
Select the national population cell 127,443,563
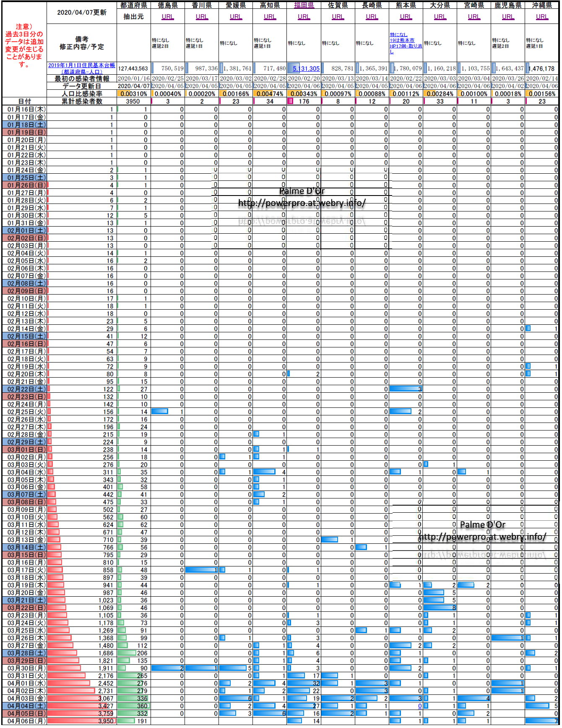pyautogui.click(x=134, y=68)
